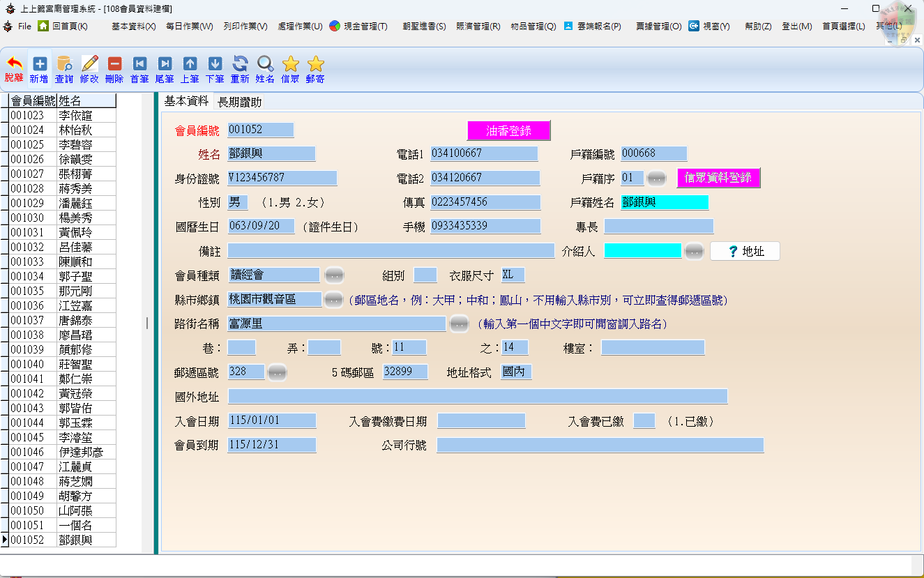Select member 001040 莊智聖 in list
924x578 pixels.
pyautogui.click(x=61, y=364)
